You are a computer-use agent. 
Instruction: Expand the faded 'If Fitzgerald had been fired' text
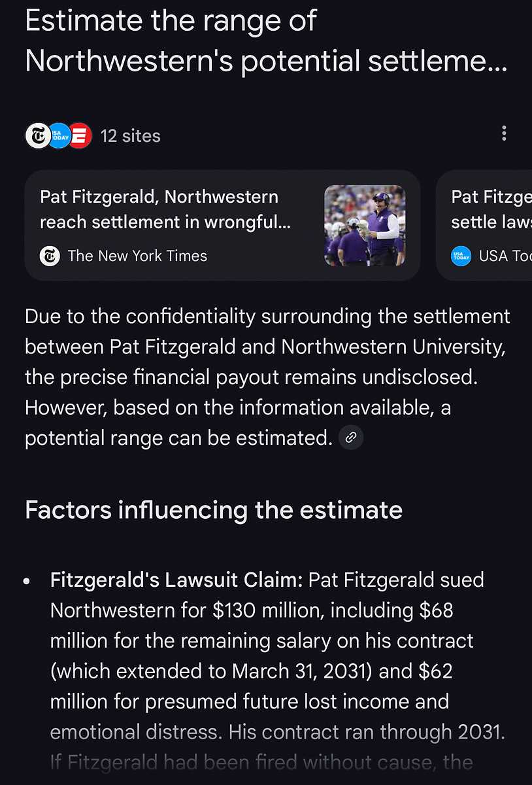pos(261,762)
